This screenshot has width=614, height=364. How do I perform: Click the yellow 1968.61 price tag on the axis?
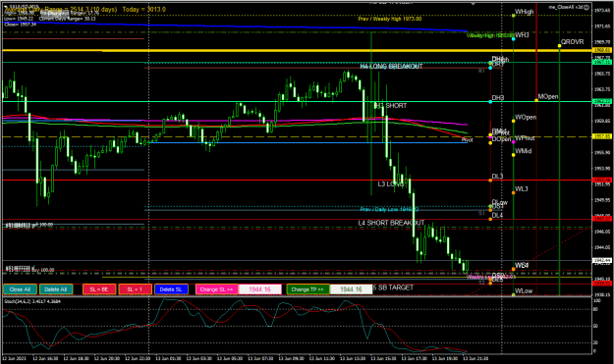[602, 50]
